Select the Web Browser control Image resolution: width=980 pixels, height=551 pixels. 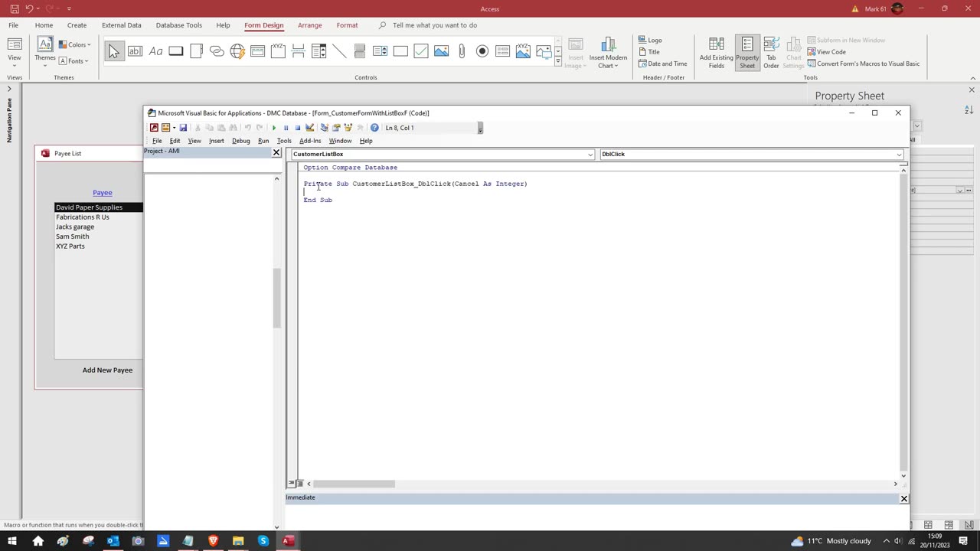(237, 51)
